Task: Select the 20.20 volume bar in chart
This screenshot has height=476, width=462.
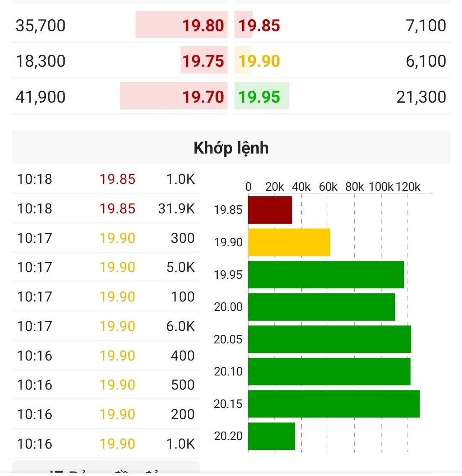Action: (x=272, y=436)
